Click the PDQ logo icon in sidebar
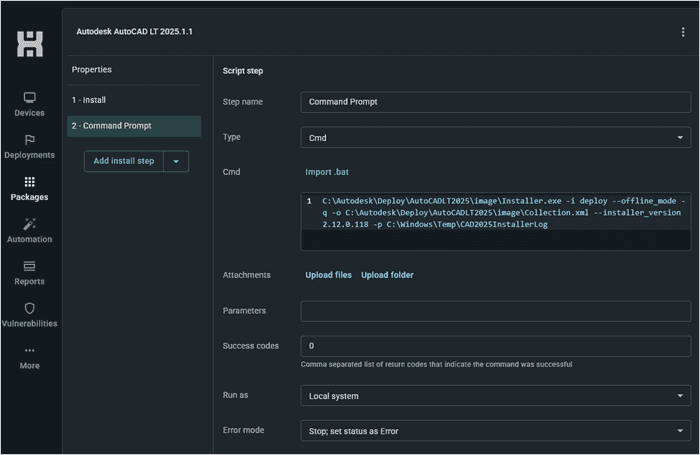This screenshot has width=700, height=455. tap(30, 44)
